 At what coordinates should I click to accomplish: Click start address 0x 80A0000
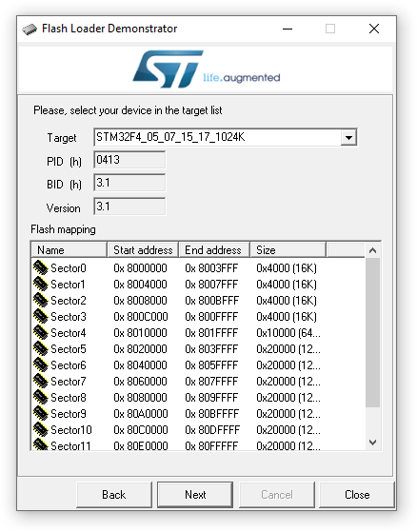pyautogui.click(x=141, y=414)
